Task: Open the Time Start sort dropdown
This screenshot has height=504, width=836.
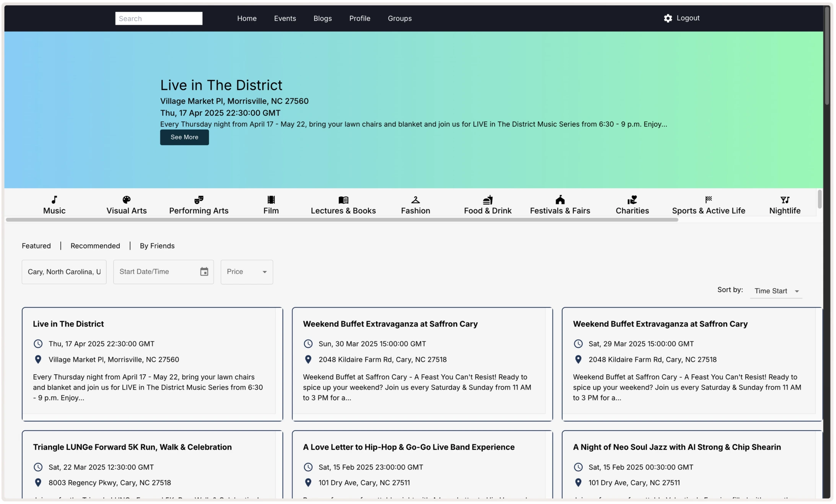Action: click(776, 291)
